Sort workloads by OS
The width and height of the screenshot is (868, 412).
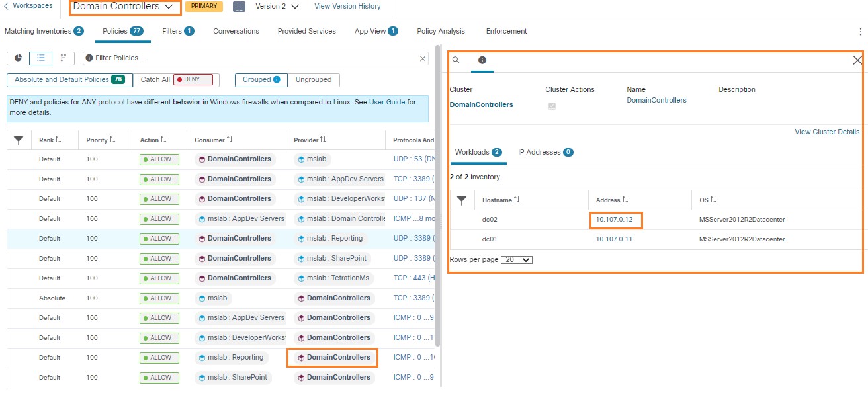[708, 200]
